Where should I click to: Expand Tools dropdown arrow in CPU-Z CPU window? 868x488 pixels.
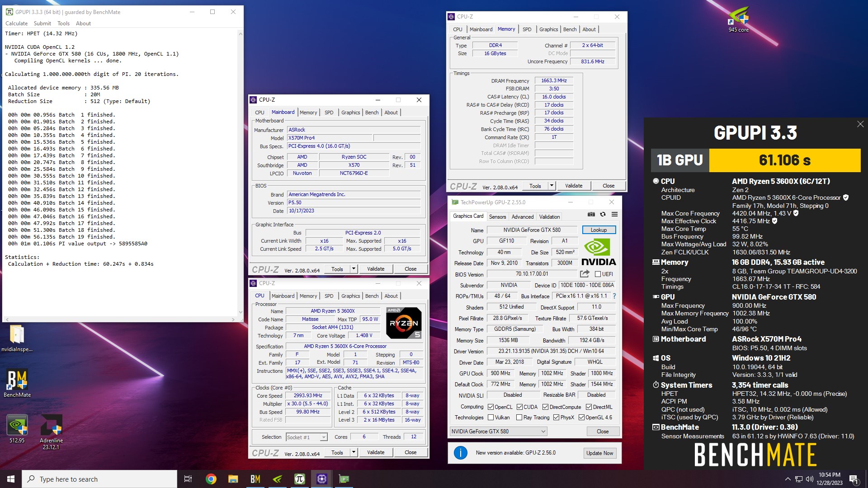coord(354,452)
